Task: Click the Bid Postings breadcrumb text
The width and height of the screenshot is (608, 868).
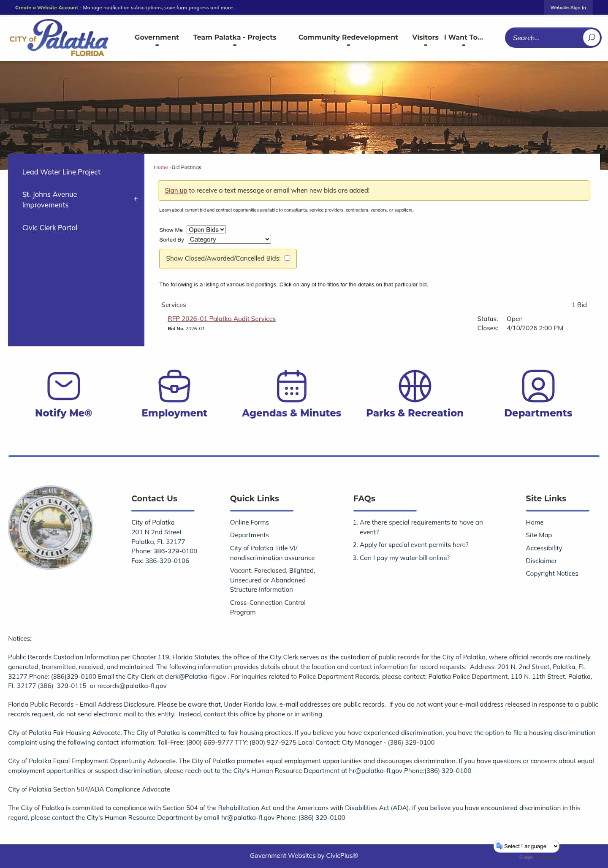Action: tap(187, 167)
